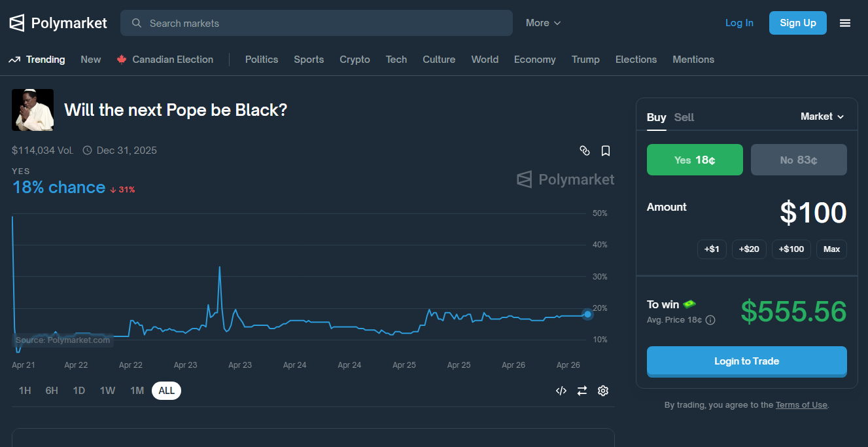Open the Tech category

pos(396,60)
